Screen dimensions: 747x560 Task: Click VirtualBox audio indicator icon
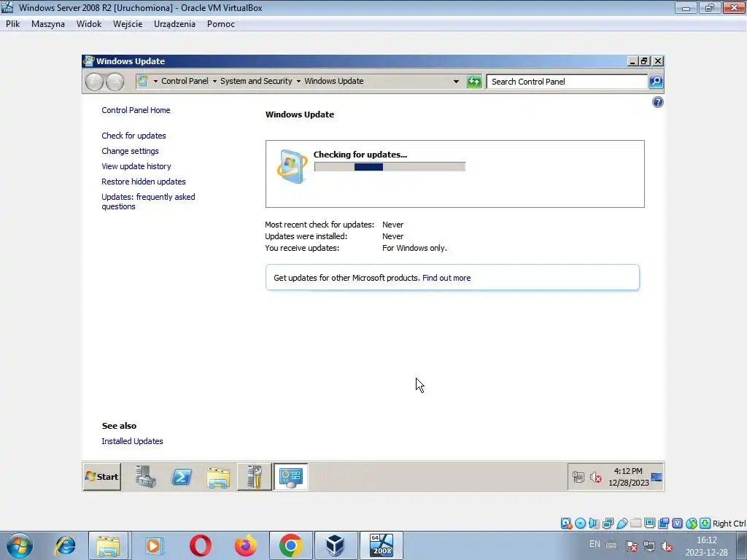(594, 524)
